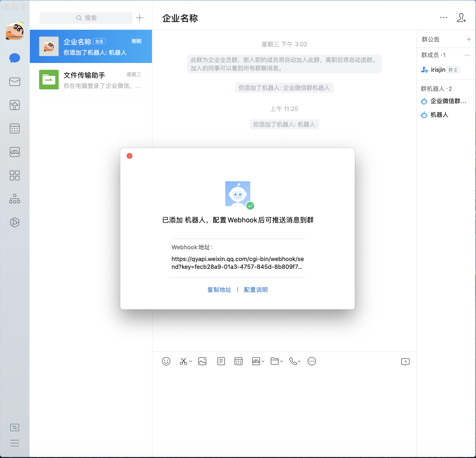
Task: Click the 搜索 search field
Action: click(86, 18)
